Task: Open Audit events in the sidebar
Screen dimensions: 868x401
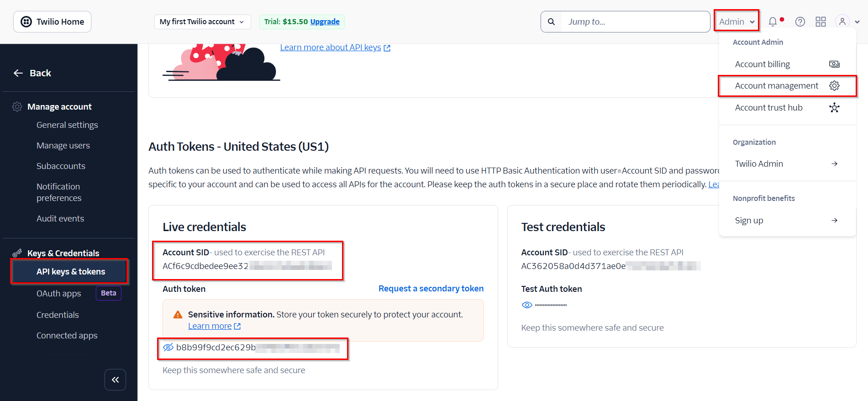Action: coord(60,218)
